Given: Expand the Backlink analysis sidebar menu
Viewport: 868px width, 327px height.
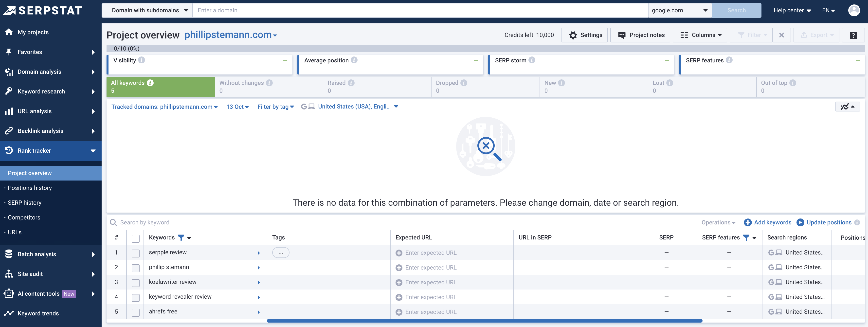Looking at the screenshot, I should pyautogui.click(x=51, y=131).
